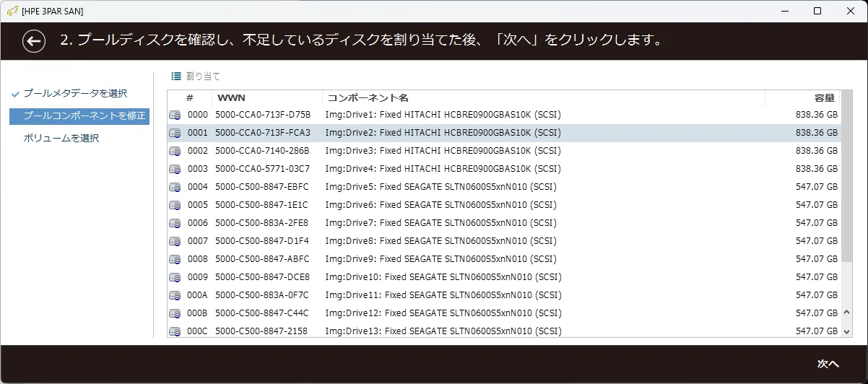Click Img:Drive11 SEAGATE component name
Screen dimensions: 868x384
(443, 295)
